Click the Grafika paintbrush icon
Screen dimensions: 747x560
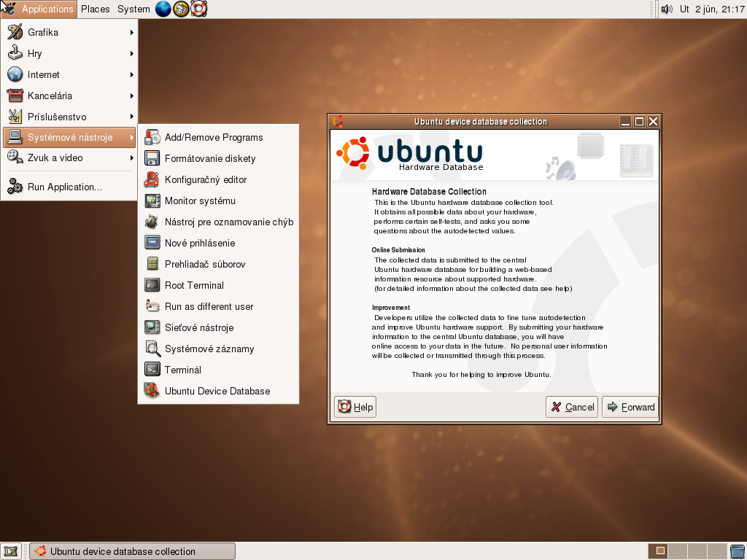pyautogui.click(x=15, y=32)
